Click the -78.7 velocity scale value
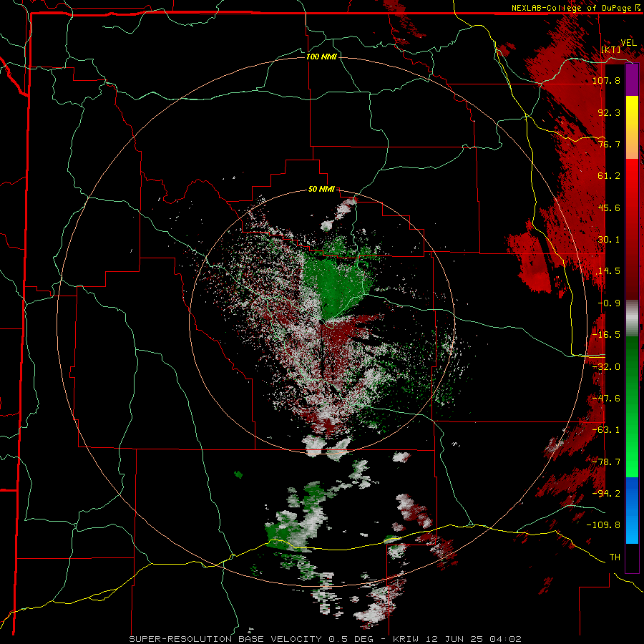The width and height of the screenshot is (644, 644). (x=606, y=462)
